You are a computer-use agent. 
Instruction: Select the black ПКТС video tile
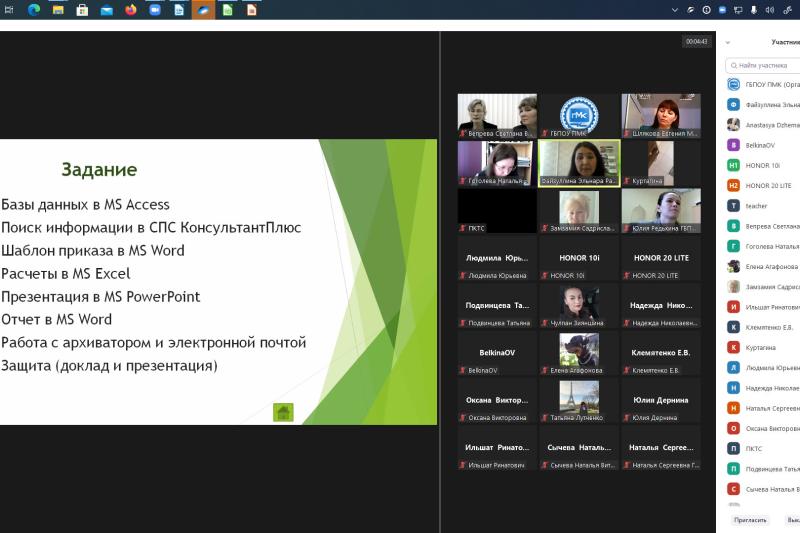point(497,211)
